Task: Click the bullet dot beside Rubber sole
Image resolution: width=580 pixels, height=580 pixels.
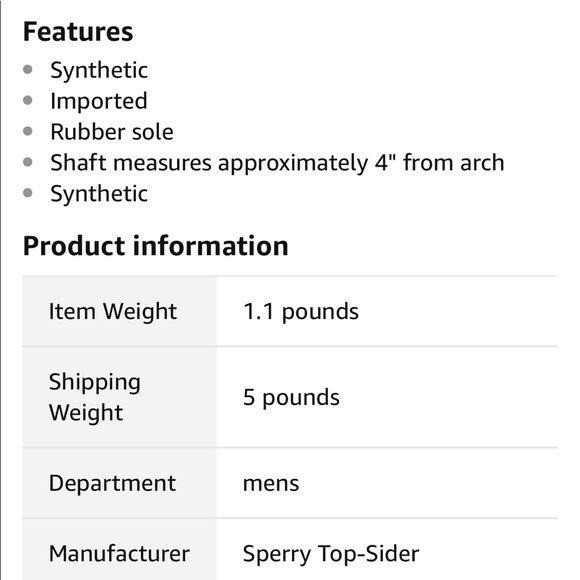Action: coord(28,131)
